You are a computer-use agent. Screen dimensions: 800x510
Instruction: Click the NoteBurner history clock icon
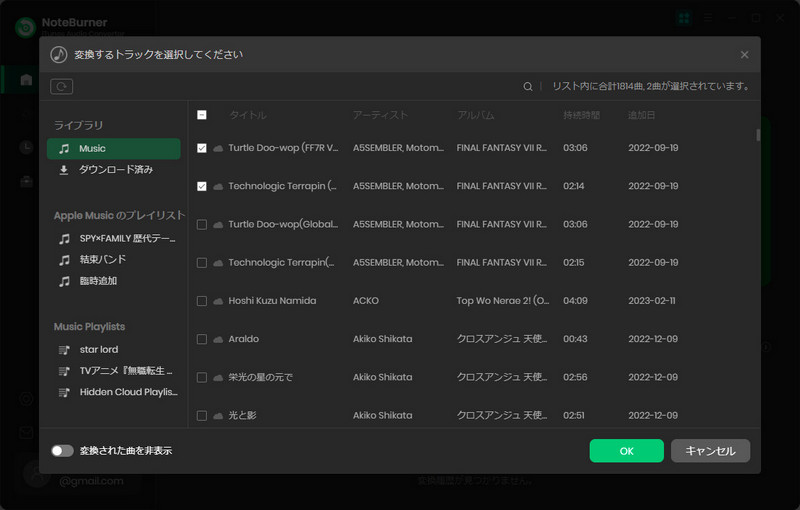click(26, 147)
